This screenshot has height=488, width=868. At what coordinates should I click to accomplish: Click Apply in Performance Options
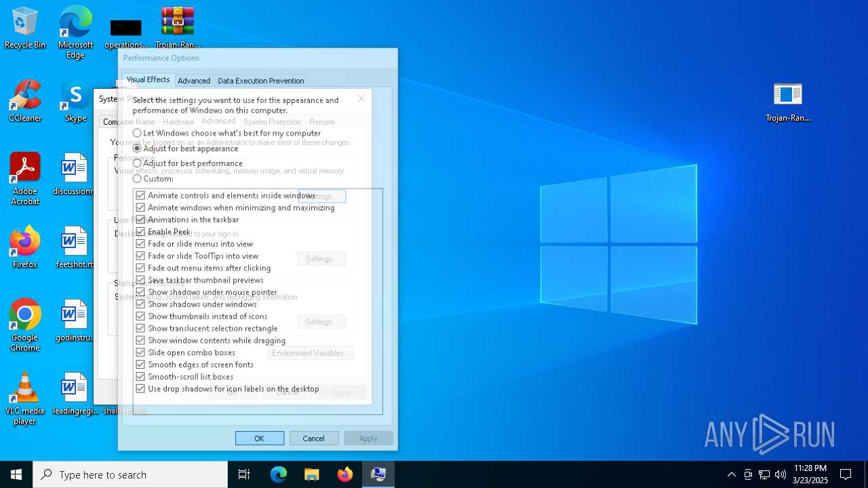pyautogui.click(x=368, y=439)
